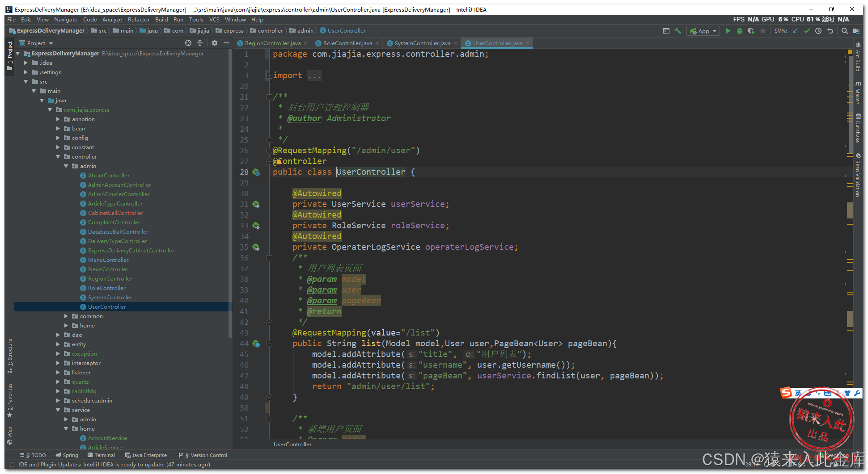Click the SVN Revert undo arrow
Viewport: 868px width, 474px height.
[x=830, y=31]
